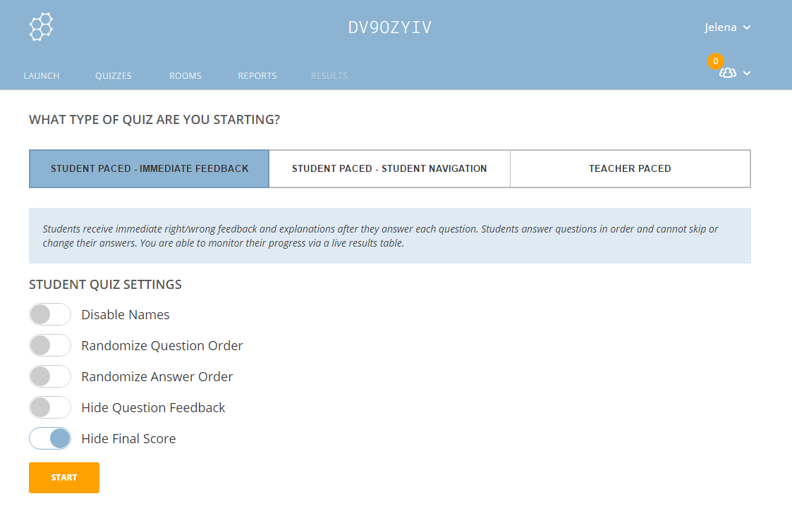Navigate to Rooms
The height and width of the screenshot is (532, 792).
tap(185, 76)
